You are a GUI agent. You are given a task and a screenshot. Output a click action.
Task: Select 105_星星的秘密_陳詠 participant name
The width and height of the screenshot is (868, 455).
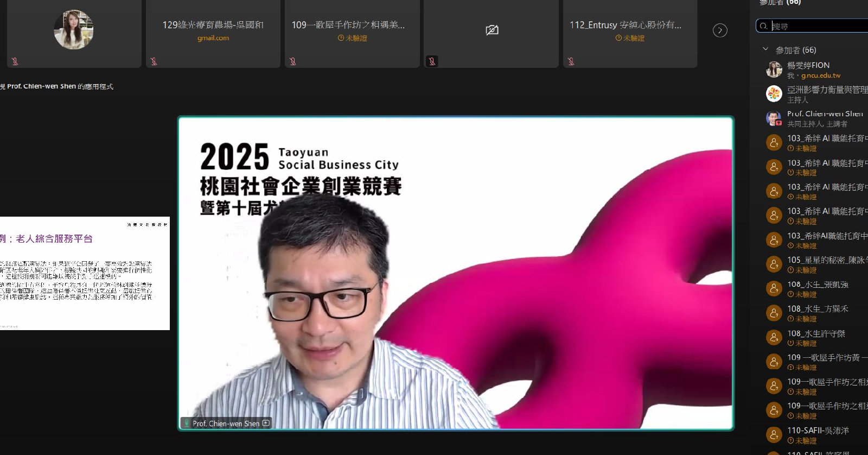click(x=827, y=260)
